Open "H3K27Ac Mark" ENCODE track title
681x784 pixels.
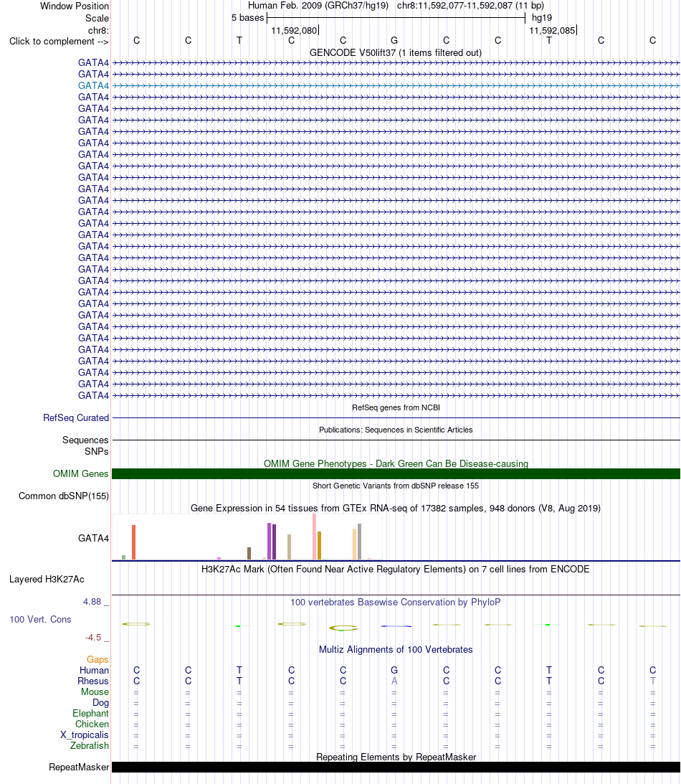pyautogui.click(x=396, y=569)
